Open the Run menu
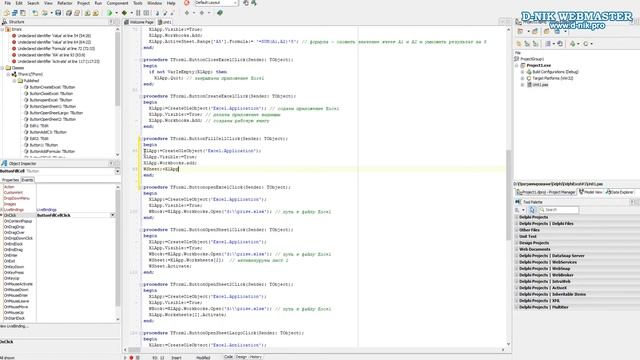Viewport: 640px width, 360px height. pos(98,3)
